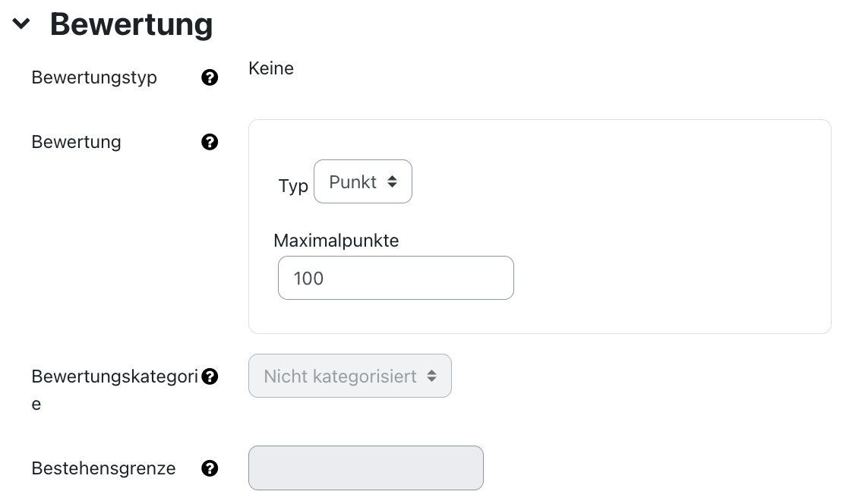Click the question mark beside Bewertung label
Screen dimensions: 843x504
pos(210,142)
